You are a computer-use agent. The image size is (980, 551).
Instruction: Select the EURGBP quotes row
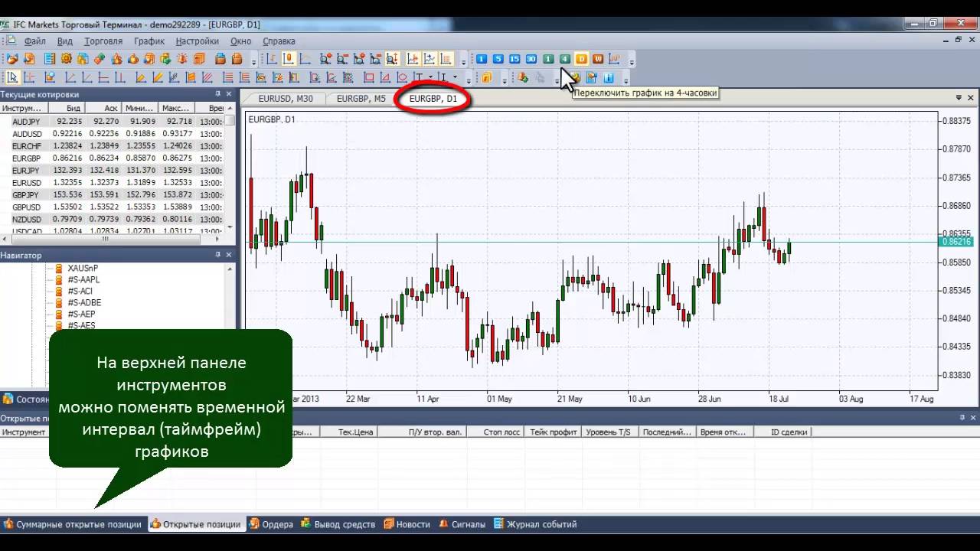click(113, 158)
